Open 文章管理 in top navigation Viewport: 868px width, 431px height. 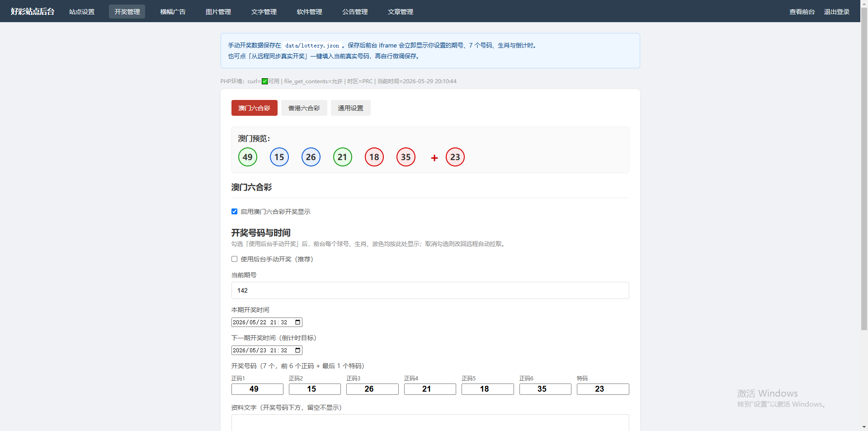point(401,12)
